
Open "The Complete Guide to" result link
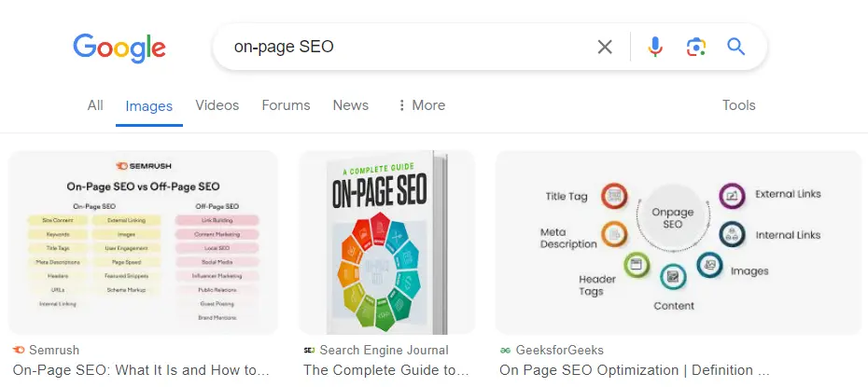(386, 370)
